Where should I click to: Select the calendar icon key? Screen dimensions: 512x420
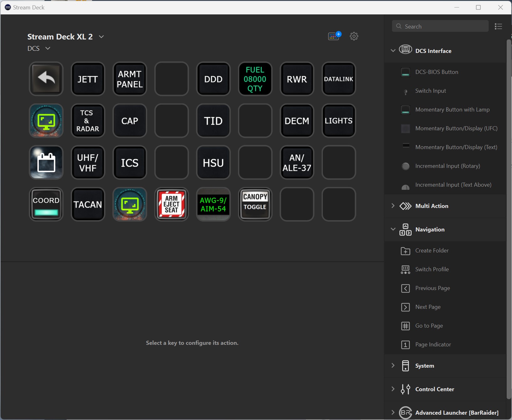click(x=46, y=163)
